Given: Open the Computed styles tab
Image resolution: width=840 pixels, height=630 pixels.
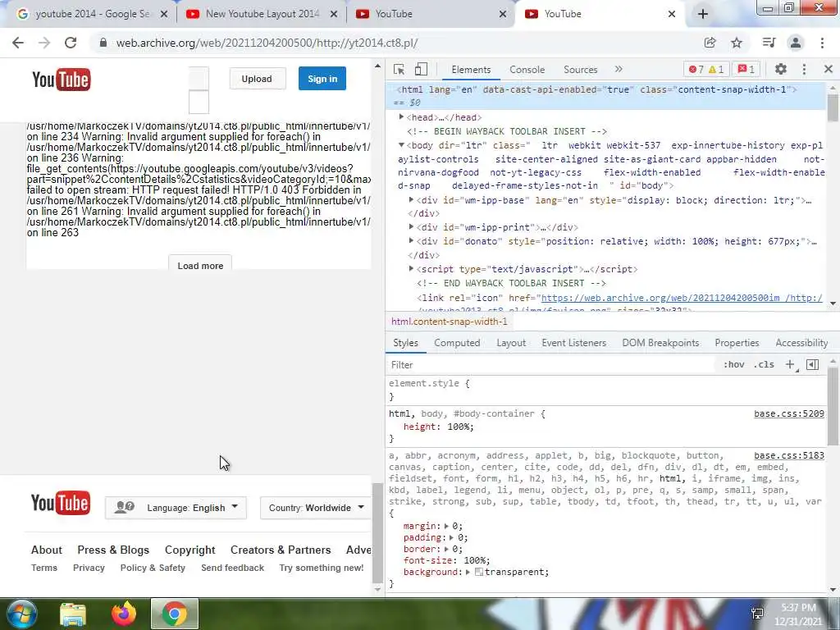Looking at the screenshot, I should coord(457,343).
